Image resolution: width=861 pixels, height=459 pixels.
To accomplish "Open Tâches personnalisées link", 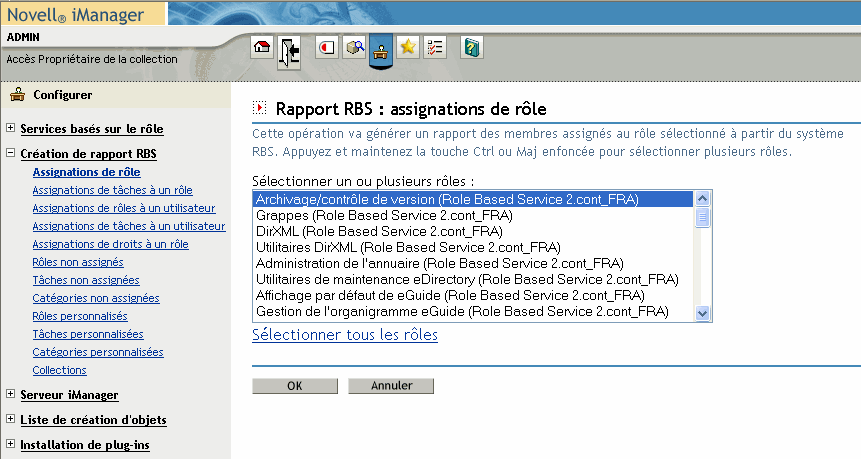I will pyautogui.click(x=88, y=334).
